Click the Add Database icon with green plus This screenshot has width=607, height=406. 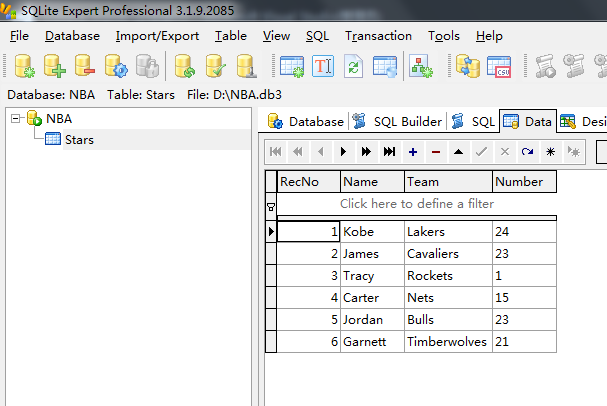pos(55,66)
